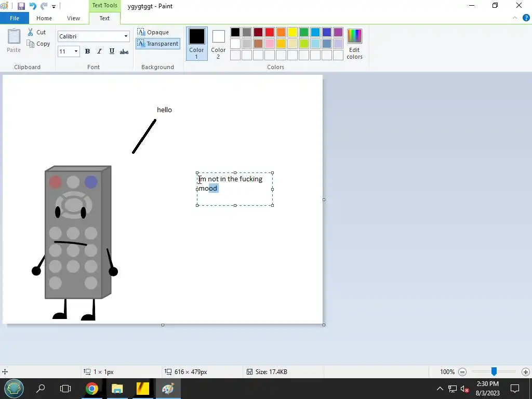Toggle Underline formatting
This screenshot has width=532, height=399.
tap(112, 51)
